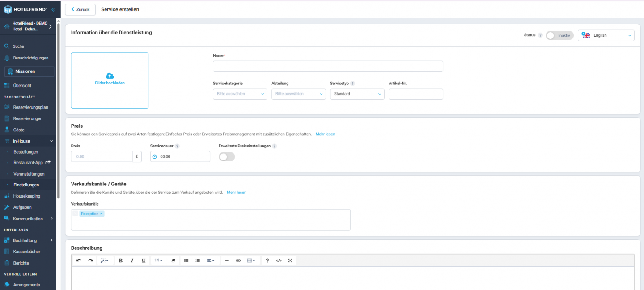This screenshot has height=290, width=644.
Task: Switch the description editor to fullscreen
Action: pos(290,261)
